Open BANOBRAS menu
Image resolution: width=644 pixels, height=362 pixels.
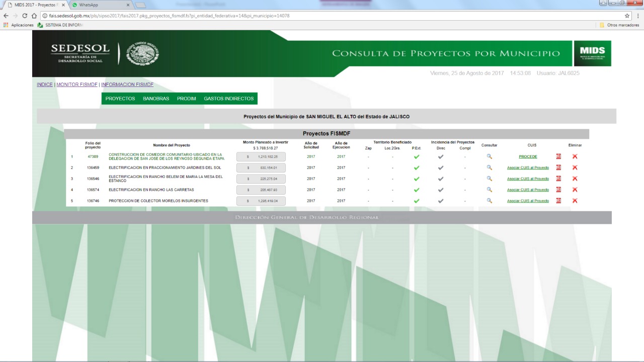pos(156,99)
